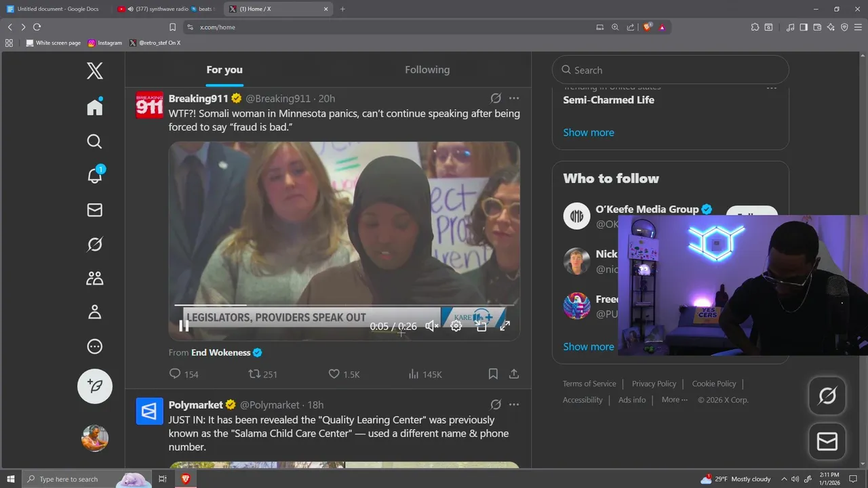The image size is (868, 488).
Task: View analytics showing 145K views
Action: click(x=425, y=374)
